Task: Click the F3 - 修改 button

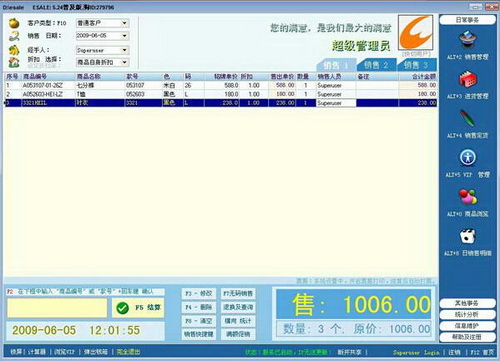Action: tap(199, 294)
